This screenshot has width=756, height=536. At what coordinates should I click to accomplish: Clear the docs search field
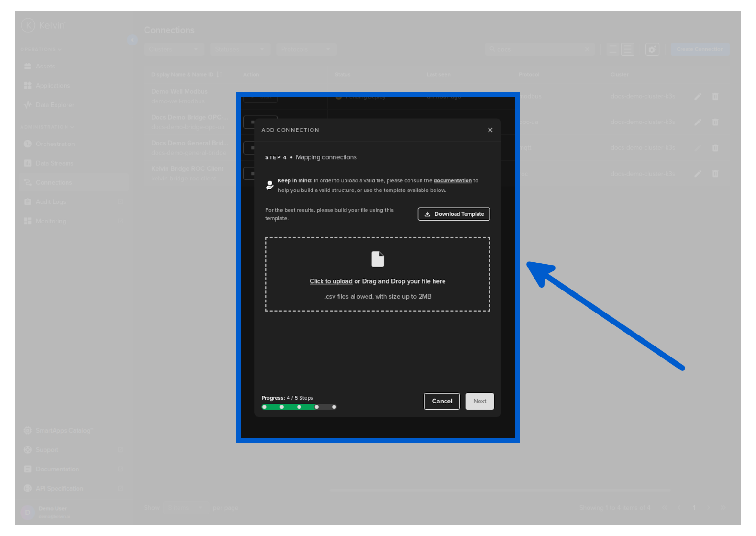pos(587,49)
